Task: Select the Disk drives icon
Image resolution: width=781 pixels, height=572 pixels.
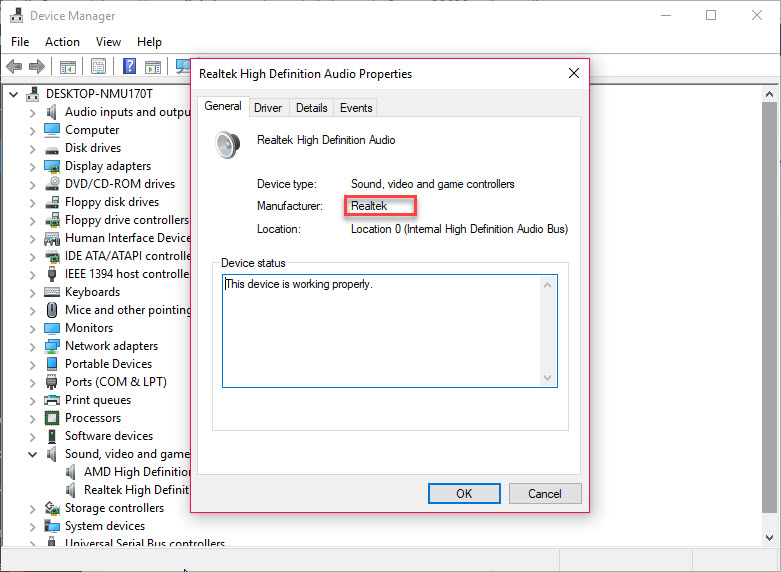Action: [52, 149]
